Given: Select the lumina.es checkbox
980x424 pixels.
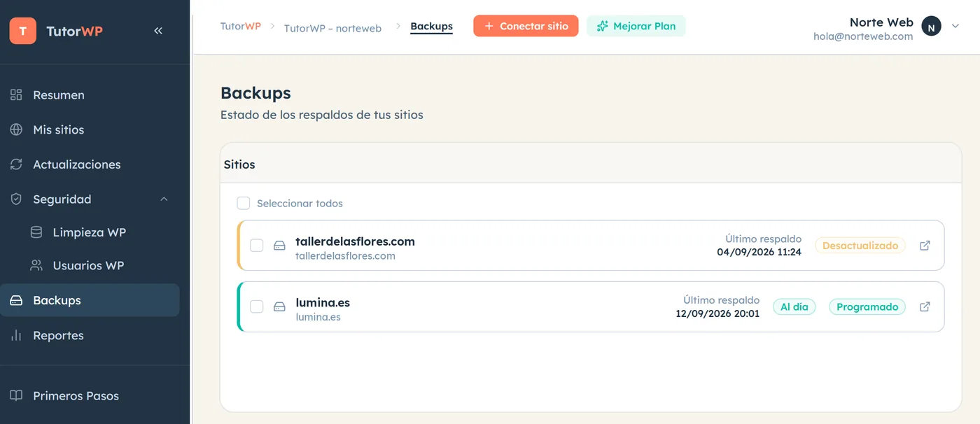Looking at the screenshot, I should pos(257,306).
